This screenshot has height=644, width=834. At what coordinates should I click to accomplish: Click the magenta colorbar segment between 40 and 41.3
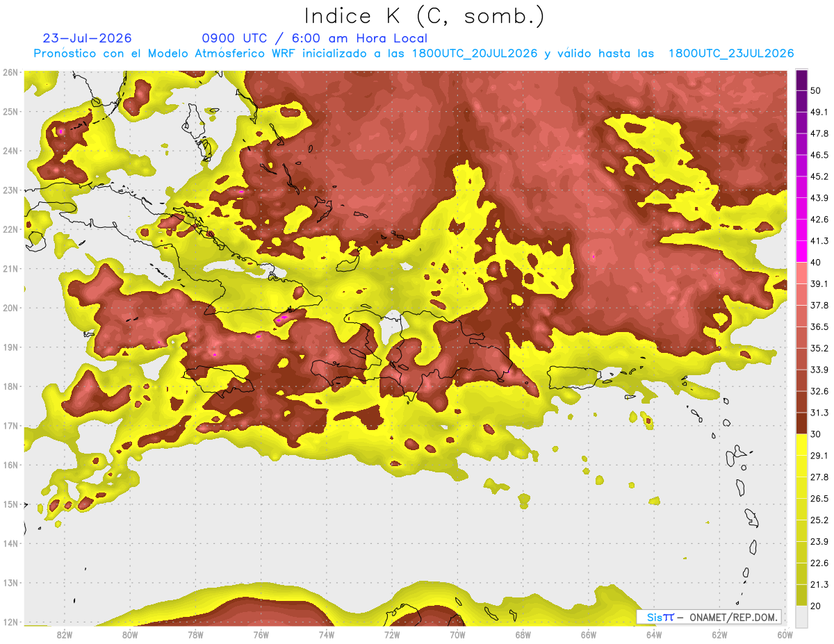[801, 251]
